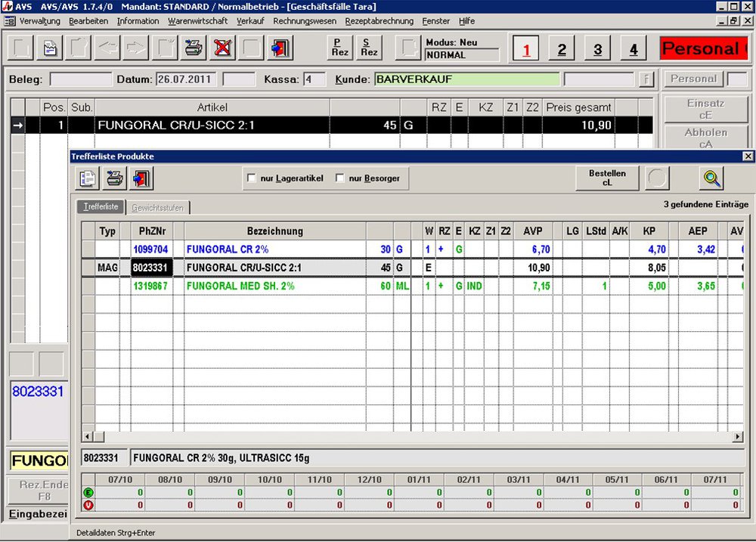Open the Warenwirtschaft menu

[197, 21]
